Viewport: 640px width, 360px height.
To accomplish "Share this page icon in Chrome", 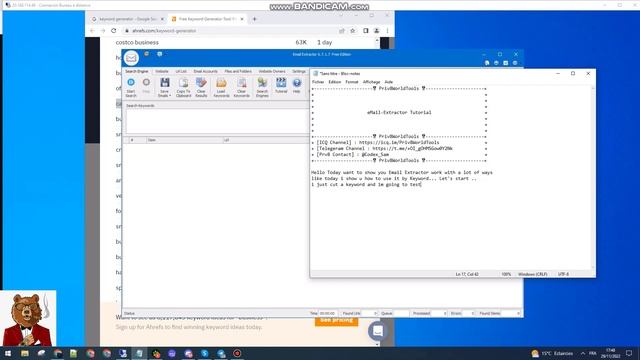I will [342, 31].
